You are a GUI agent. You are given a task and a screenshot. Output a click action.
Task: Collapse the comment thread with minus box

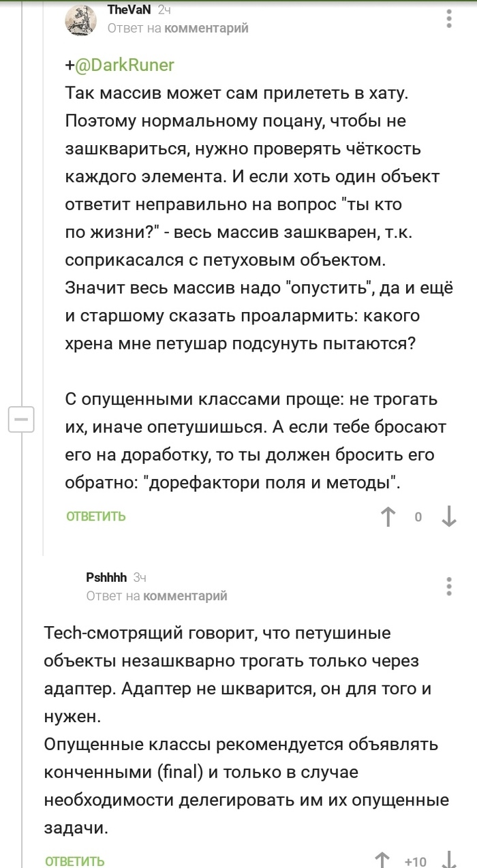20,419
